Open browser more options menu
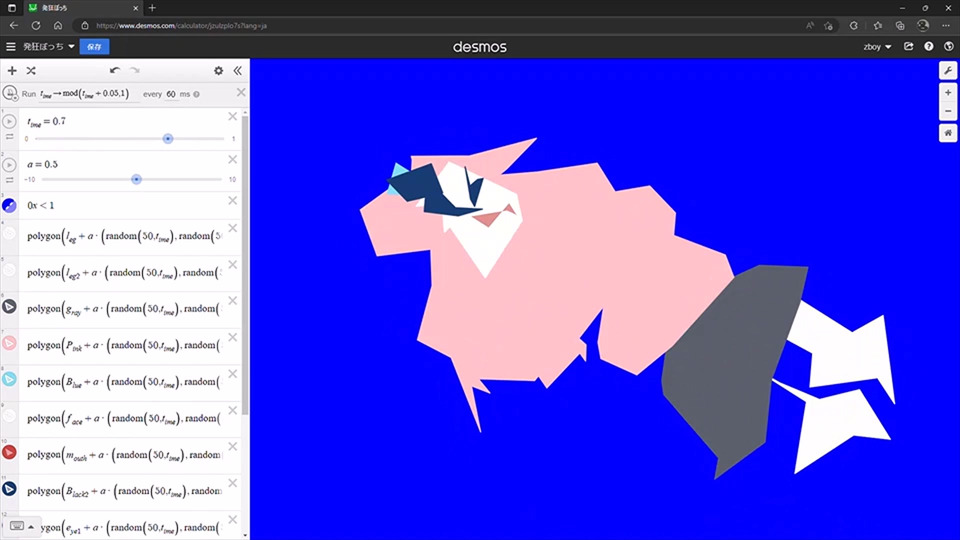960x540 pixels. pos(946,26)
